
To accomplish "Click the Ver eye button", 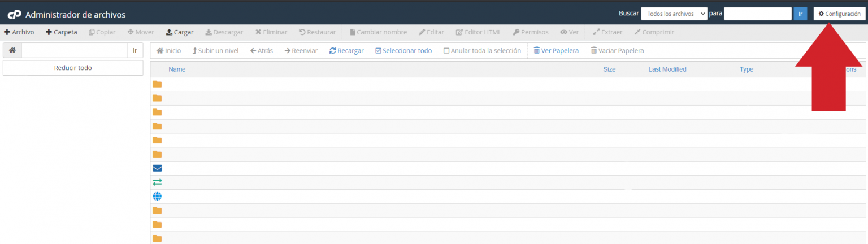I will coord(569,32).
